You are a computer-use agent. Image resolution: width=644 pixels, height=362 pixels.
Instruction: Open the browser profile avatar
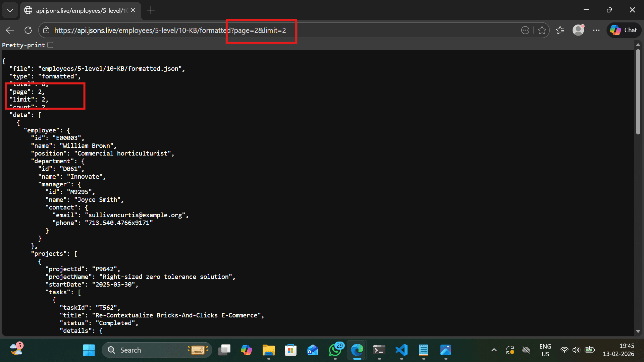pos(578,30)
